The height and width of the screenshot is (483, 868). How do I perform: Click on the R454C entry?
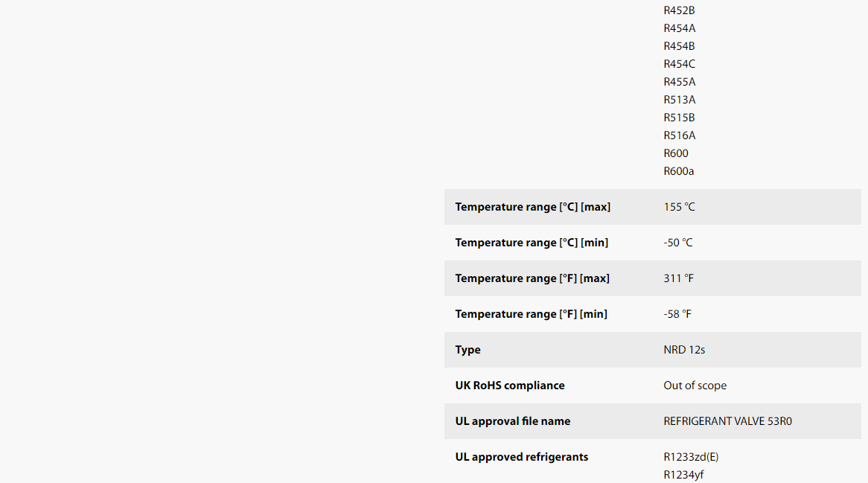(x=679, y=64)
